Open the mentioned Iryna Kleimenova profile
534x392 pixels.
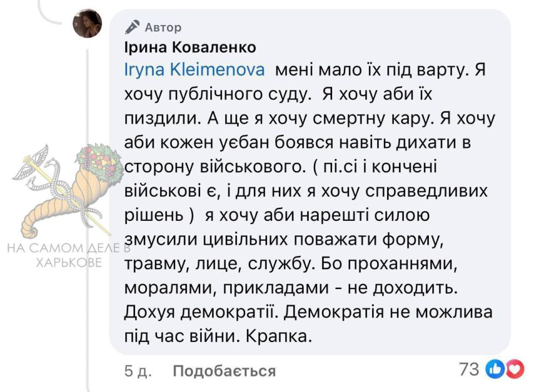click(195, 70)
